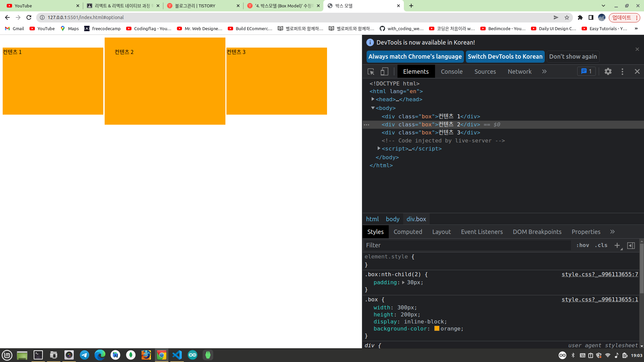Expand the padding shorthand property triangle

click(x=403, y=283)
